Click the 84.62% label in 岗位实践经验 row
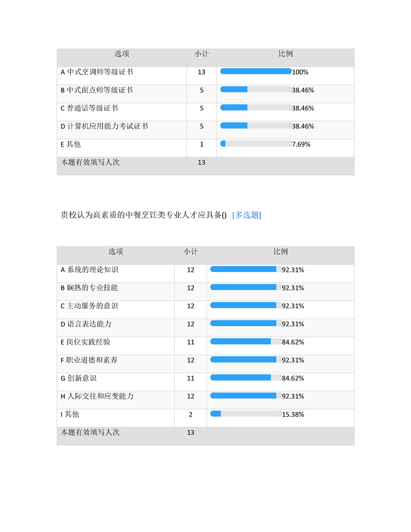411x532 pixels. (x=293, y=342)
